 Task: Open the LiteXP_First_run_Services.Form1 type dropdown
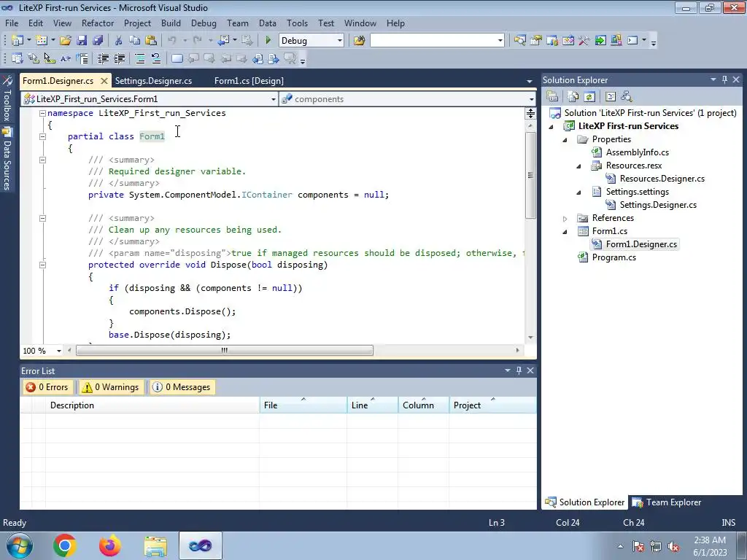coord(273,99)
